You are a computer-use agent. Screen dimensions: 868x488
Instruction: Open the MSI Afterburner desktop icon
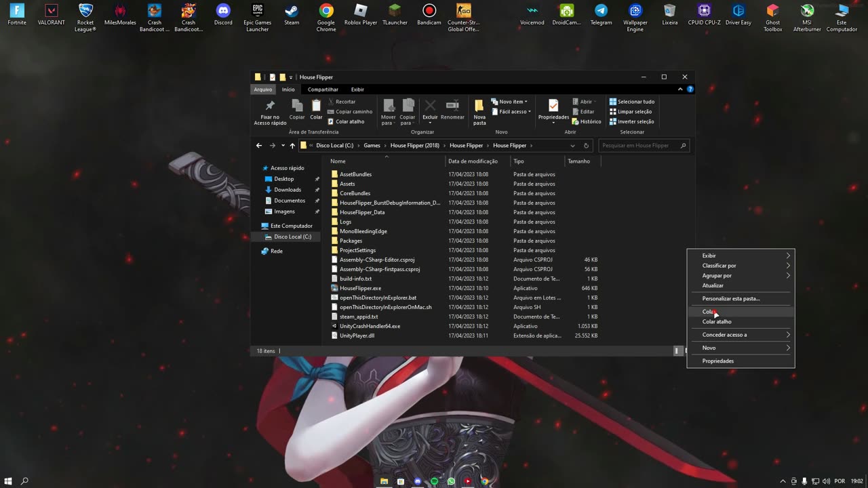point(807,18)
